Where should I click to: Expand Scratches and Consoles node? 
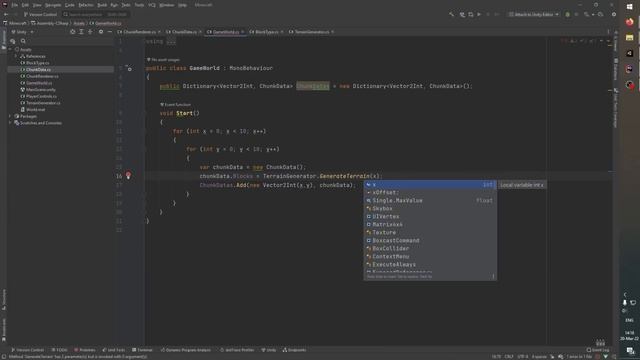click(10, 123)
